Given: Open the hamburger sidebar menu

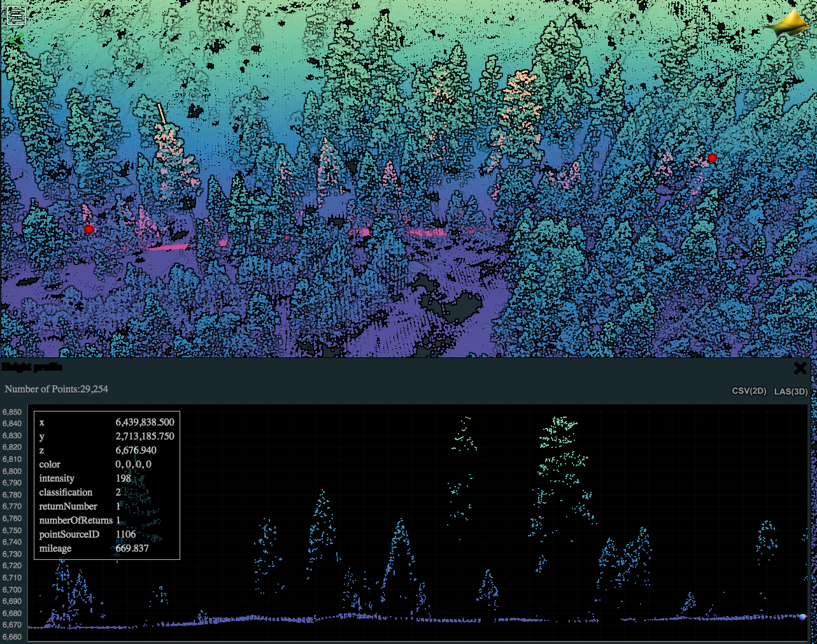Looking at the screenshot, I should pyautogui.click(x=17, y=15).
